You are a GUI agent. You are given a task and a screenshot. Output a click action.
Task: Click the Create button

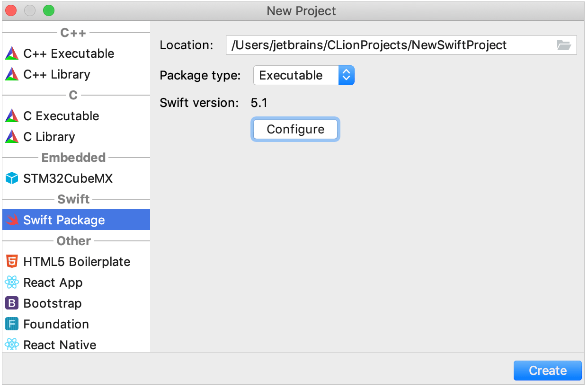point(547,371)
